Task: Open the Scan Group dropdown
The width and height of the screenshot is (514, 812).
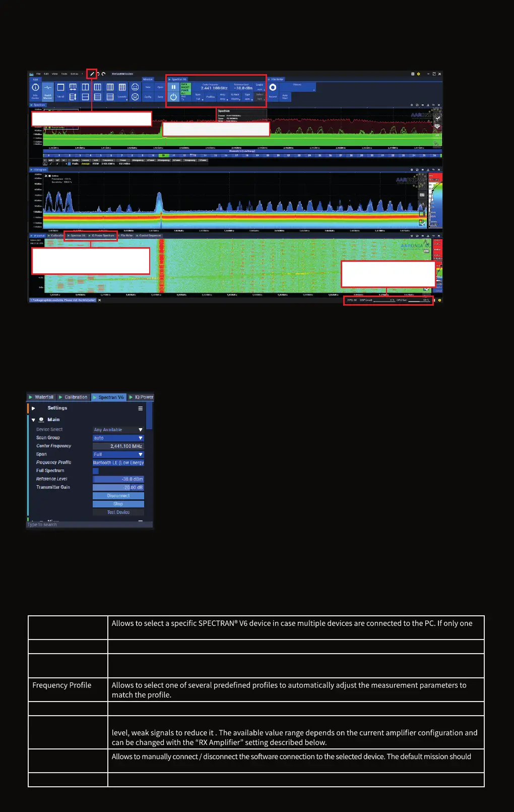Action: point(118,438)
